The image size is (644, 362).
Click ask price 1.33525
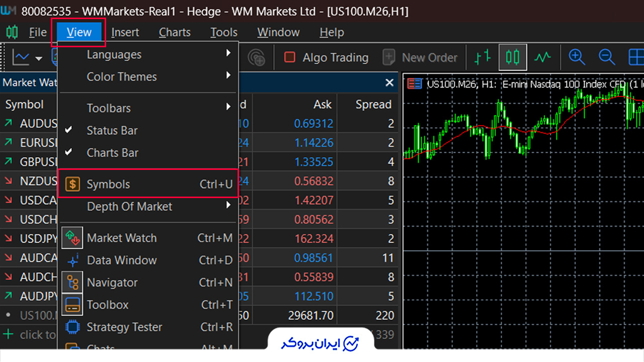click(x=313, y=162)
